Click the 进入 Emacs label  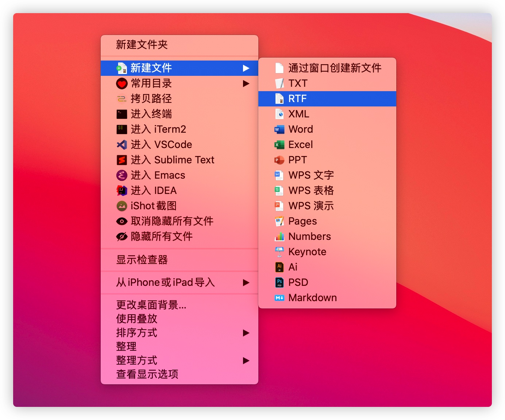(158, 175)
